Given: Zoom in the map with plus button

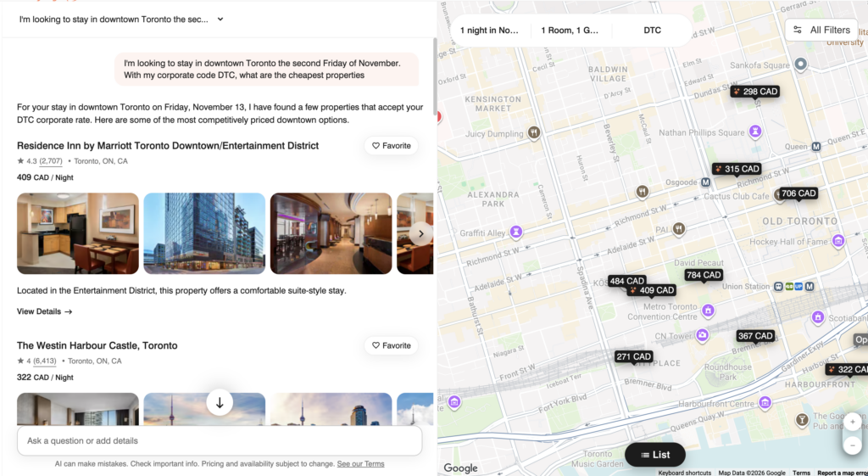Looking at the screenshot, I should point(853,423).
